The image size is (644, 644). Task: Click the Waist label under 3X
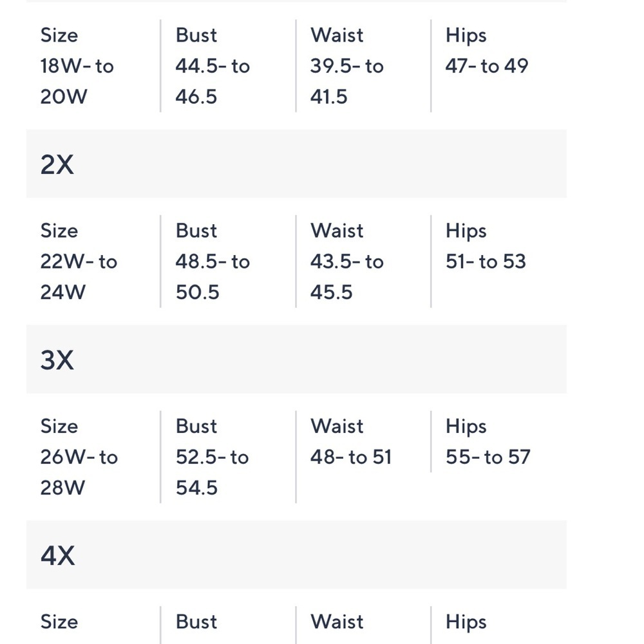pos(337,426)
